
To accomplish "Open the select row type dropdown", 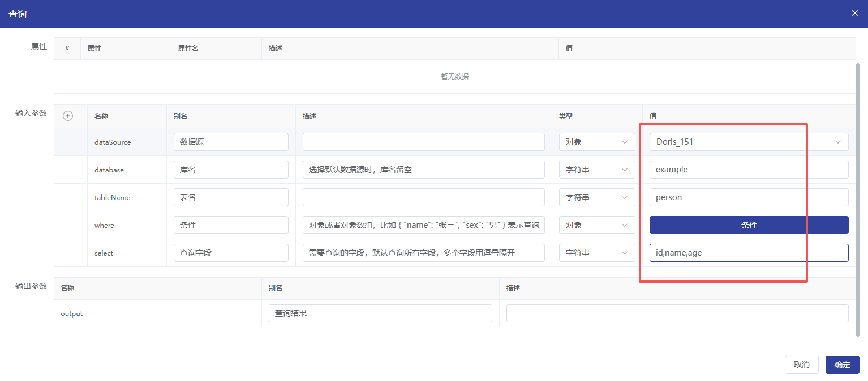I will 596,253.
